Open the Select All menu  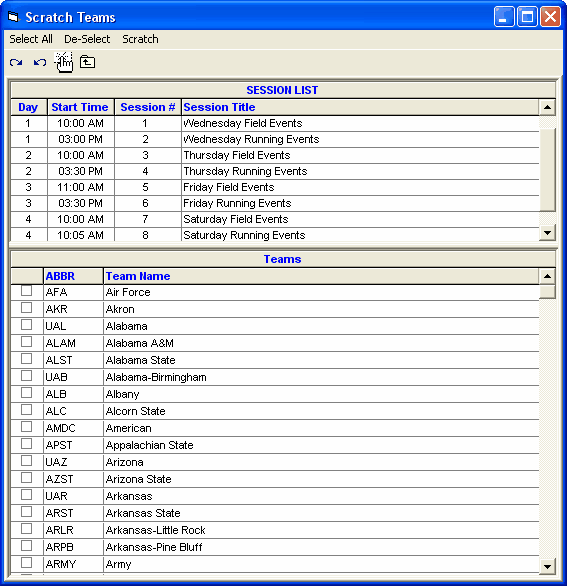pyautogui.click(x=31, y=39)
